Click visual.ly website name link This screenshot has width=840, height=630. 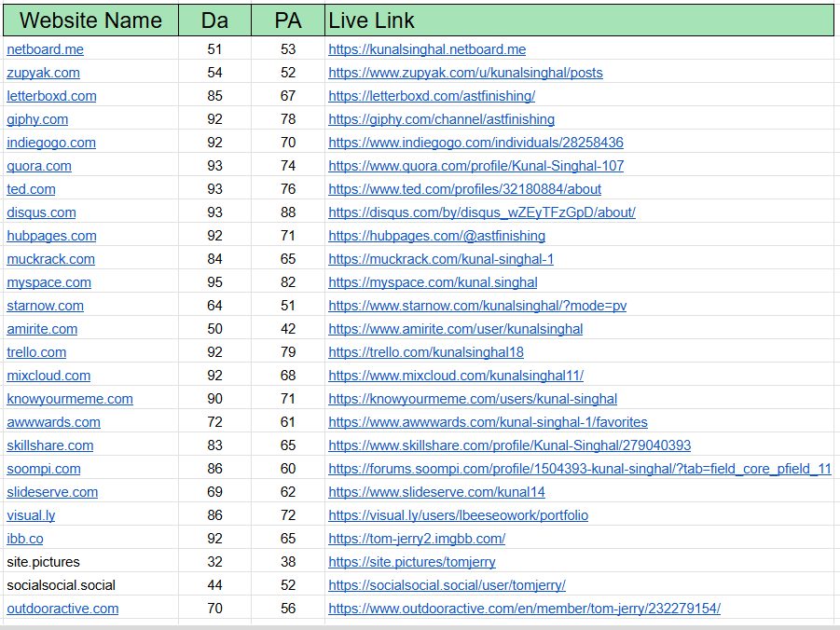(x=31, y=515)
